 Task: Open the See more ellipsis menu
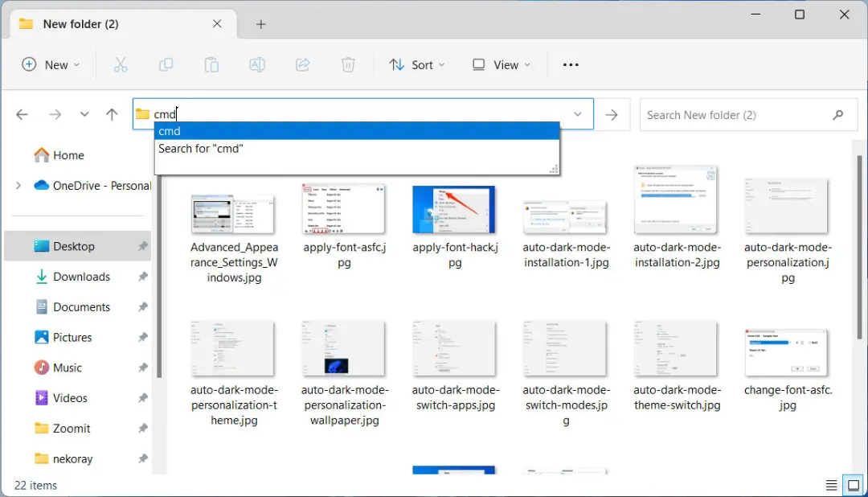click(x=570, y=65)
